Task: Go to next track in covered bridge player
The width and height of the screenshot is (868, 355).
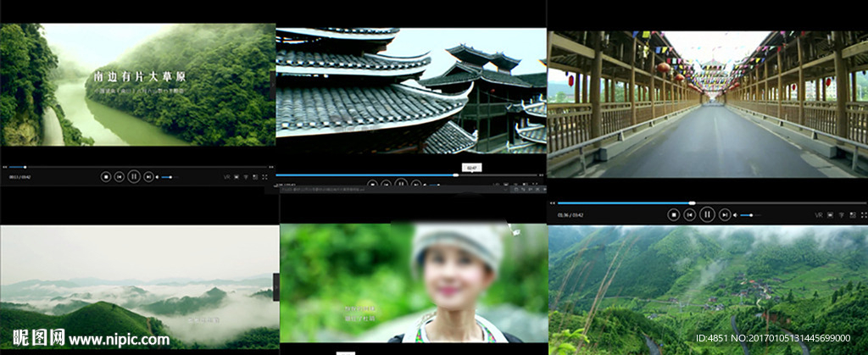Action: coord(725,214)
